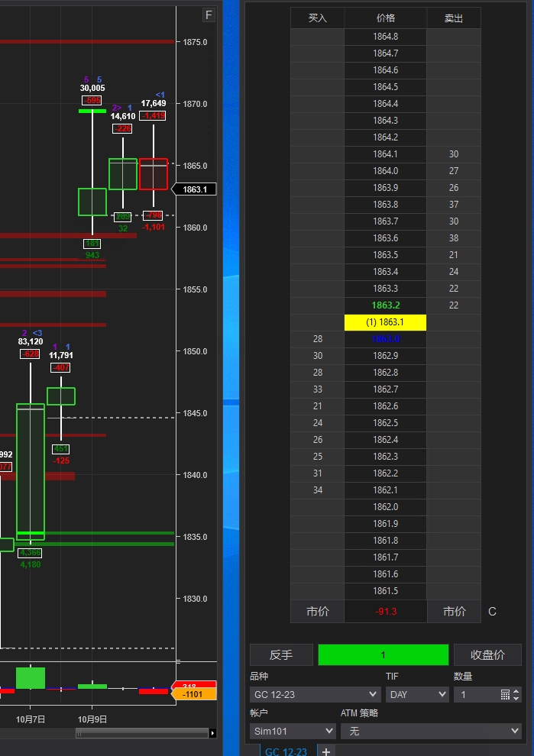Image resolution: width=534 pixels, height=756 pixels.
Task: Click buy cell 24 at price 1862.5
Action: [x=317, y=423]
